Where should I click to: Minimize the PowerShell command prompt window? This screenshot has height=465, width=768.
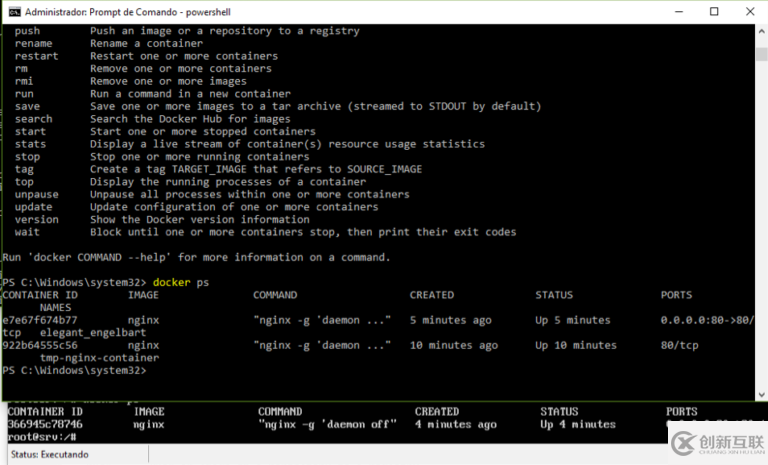[679, 12]
